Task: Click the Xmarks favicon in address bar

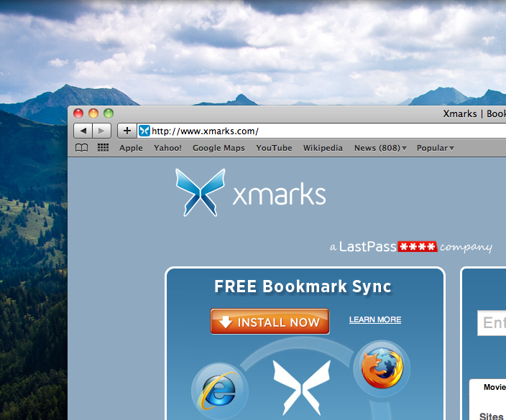Action: point(144,131)
